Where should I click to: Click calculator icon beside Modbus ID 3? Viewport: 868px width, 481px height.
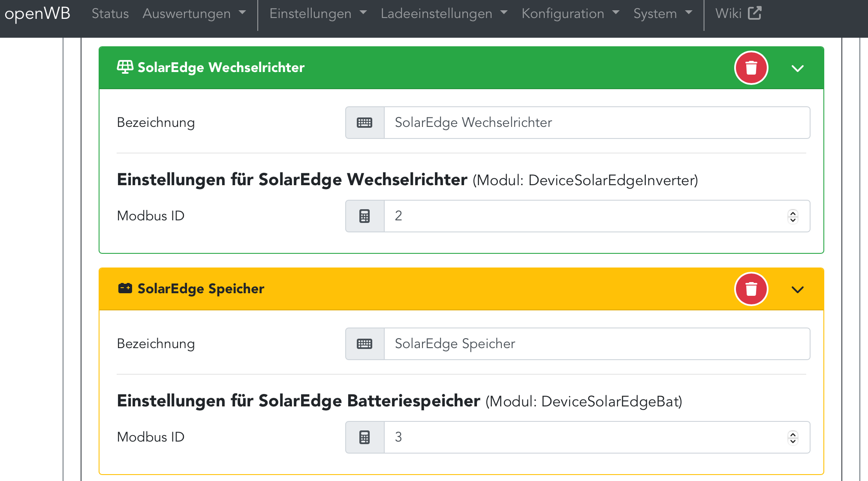(x=365, y=437)
